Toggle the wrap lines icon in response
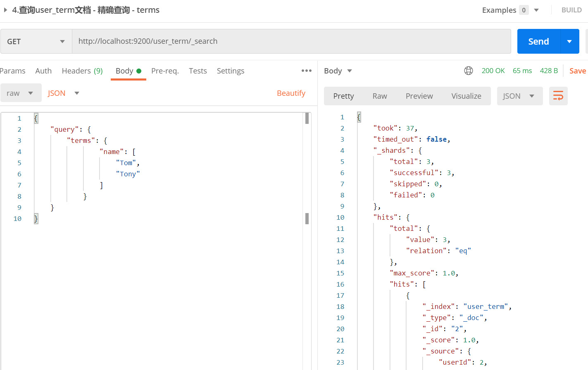The height and width of the screenshot is (370, 588). pyautogui.click(x=558, y=96)
